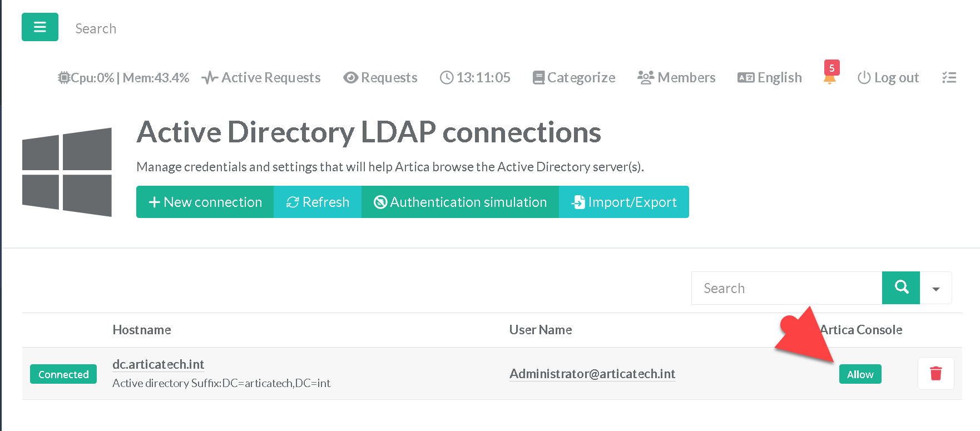Open the clock showing 13:11:05

475,78
